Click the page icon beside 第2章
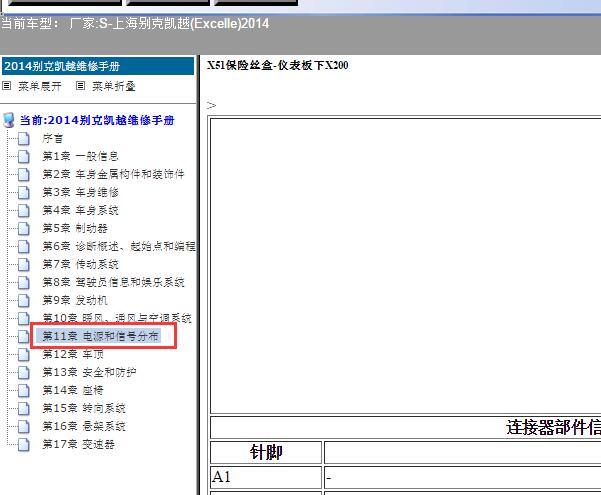Image resolution: width=601 pixels, height=495 pixels. coord(23,175)
